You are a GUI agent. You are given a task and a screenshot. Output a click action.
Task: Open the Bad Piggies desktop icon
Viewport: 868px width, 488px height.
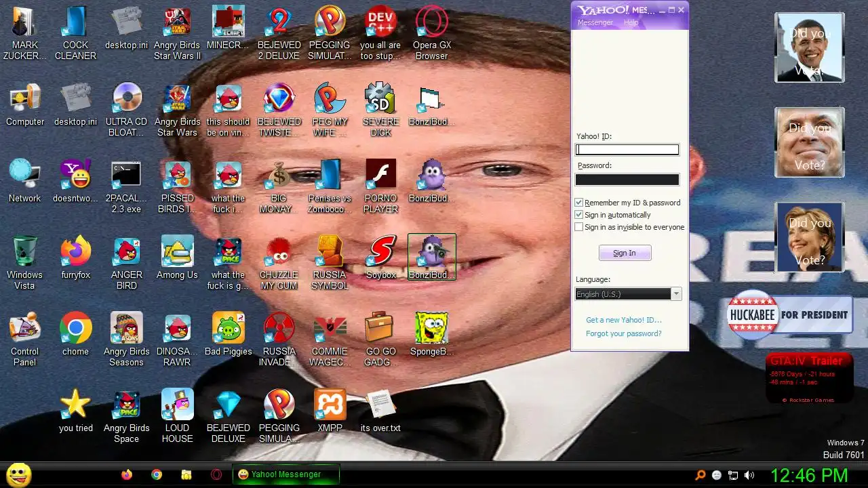(229, 334)
